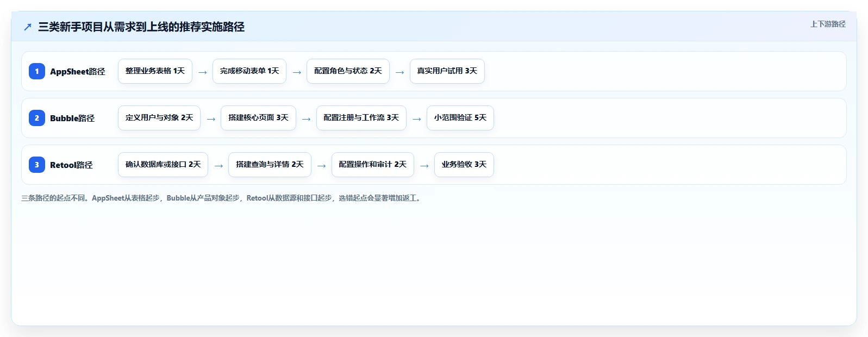Click the arrow after 配置操作和审计 2天

click(x=424, y=166)
